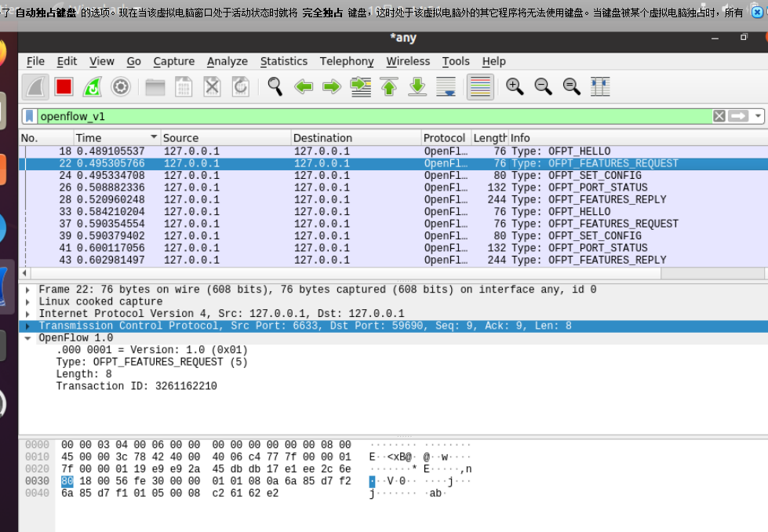
Task: Click highlighted hex byte 80
Action: [67, 481]
